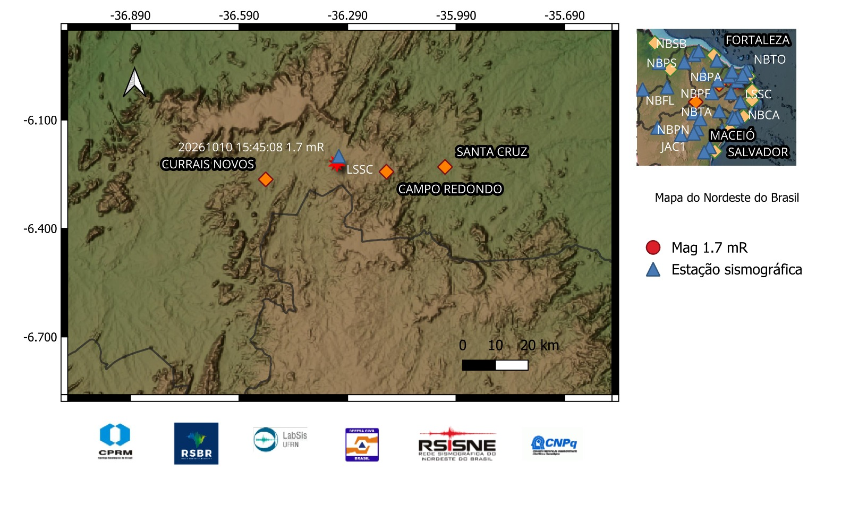Viewport: 850px width, 505px height.
Task: Click the 'Mag 1.7 mR' legend text
Action: pyautogui.click(x=710, y=248)
